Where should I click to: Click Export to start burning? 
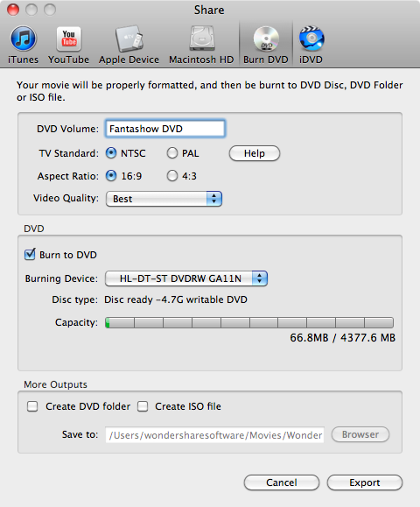click(365, 482)
